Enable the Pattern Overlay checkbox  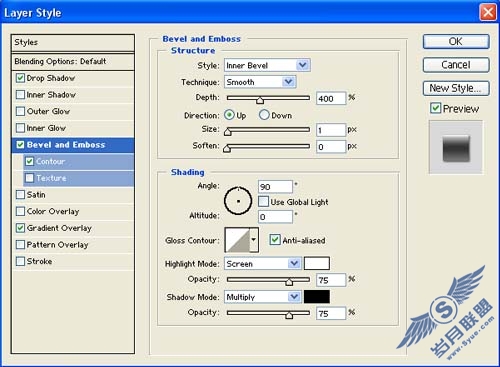click(20, 245)
